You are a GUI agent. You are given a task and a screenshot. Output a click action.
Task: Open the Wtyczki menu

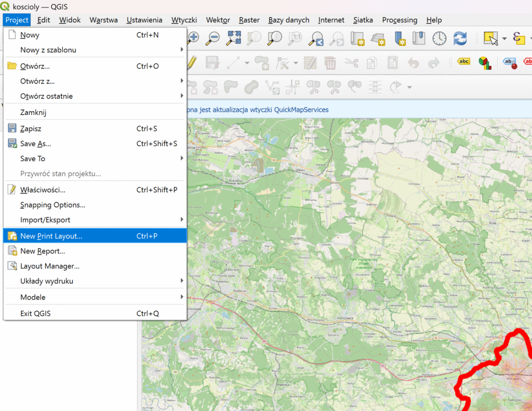[184, 20]
